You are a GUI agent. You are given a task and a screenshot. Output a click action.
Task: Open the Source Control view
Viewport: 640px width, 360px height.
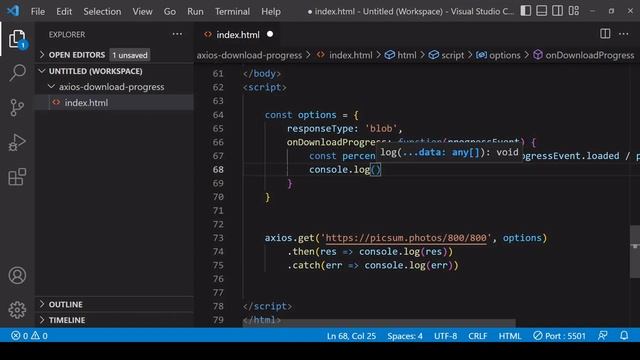click(17, 108)
